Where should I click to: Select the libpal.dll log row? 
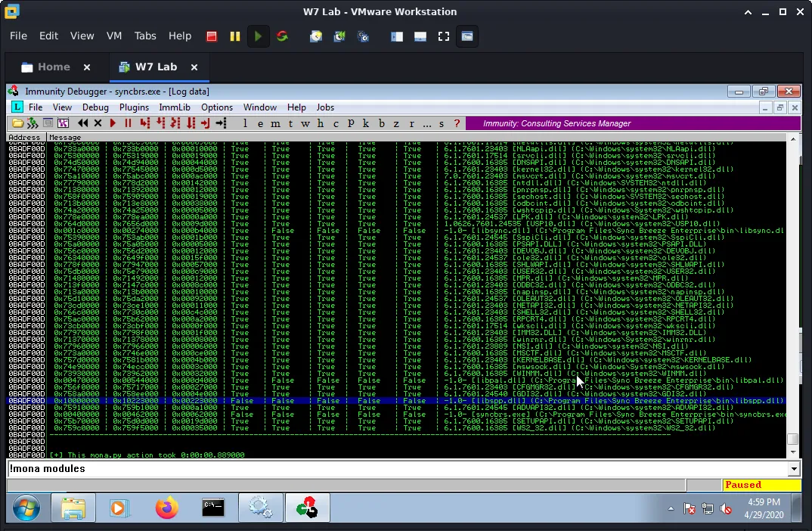point(397,380)
